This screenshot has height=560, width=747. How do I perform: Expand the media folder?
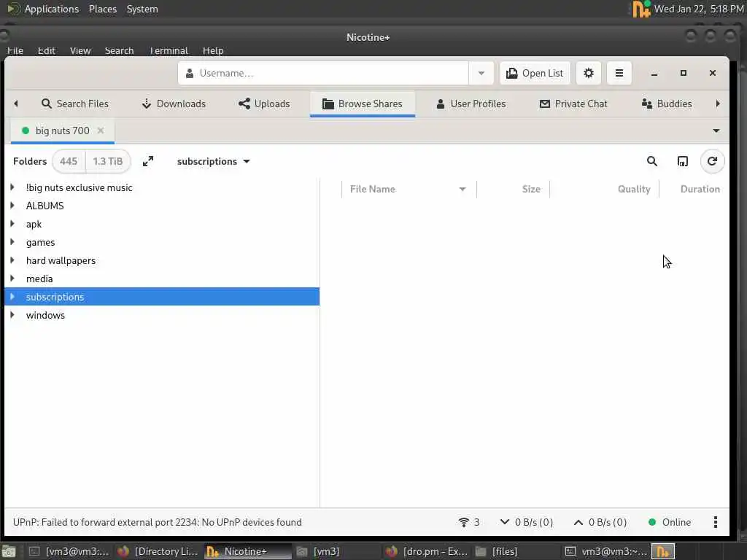pyautogui.click(x=12, y=279)
